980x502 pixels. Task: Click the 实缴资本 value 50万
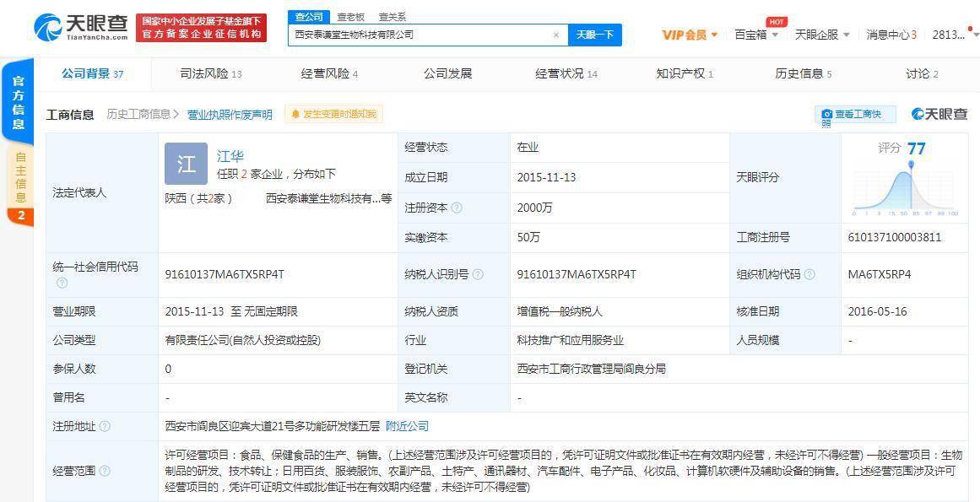coord(528,238)
